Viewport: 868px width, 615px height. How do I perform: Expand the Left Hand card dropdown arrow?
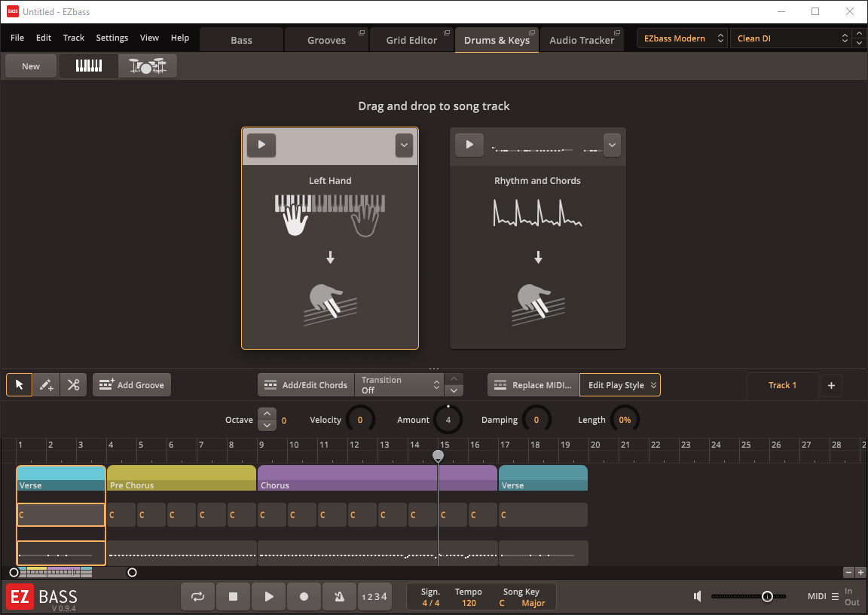click(404, 145)
